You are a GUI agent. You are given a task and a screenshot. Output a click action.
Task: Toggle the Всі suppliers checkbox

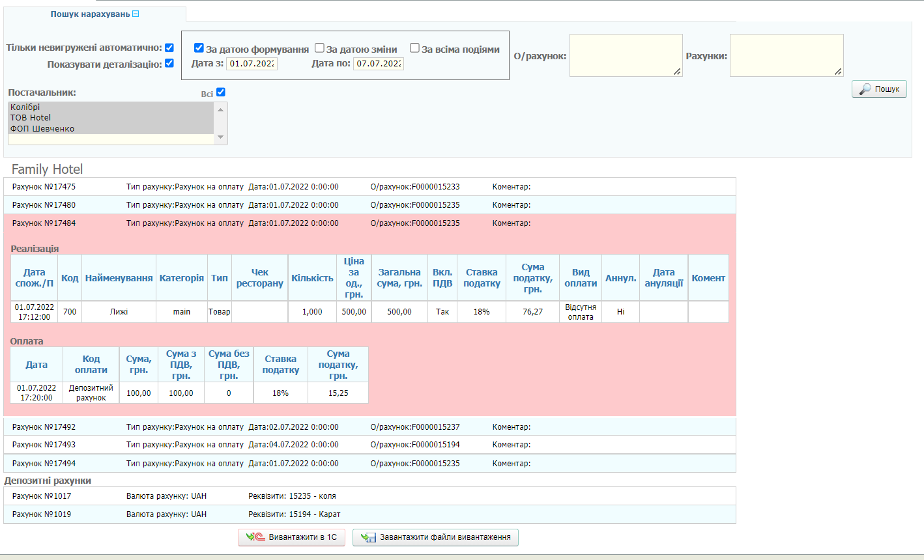(x=221, y=92)
